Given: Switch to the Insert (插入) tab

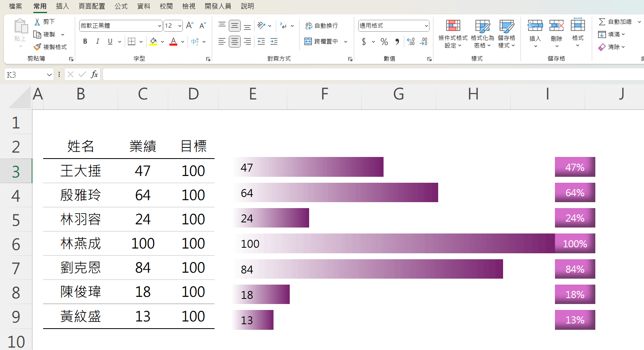Looking at the screenshot, I should 63,6.
